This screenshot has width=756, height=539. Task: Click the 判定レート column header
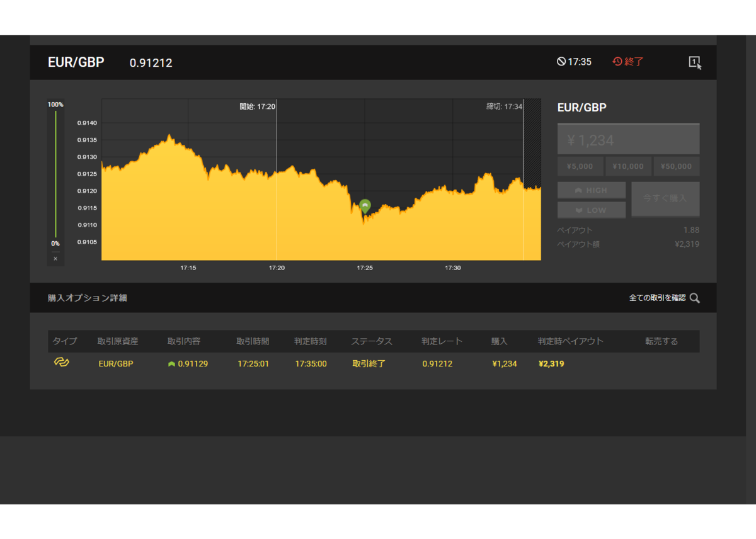click(x=442, y=341)
